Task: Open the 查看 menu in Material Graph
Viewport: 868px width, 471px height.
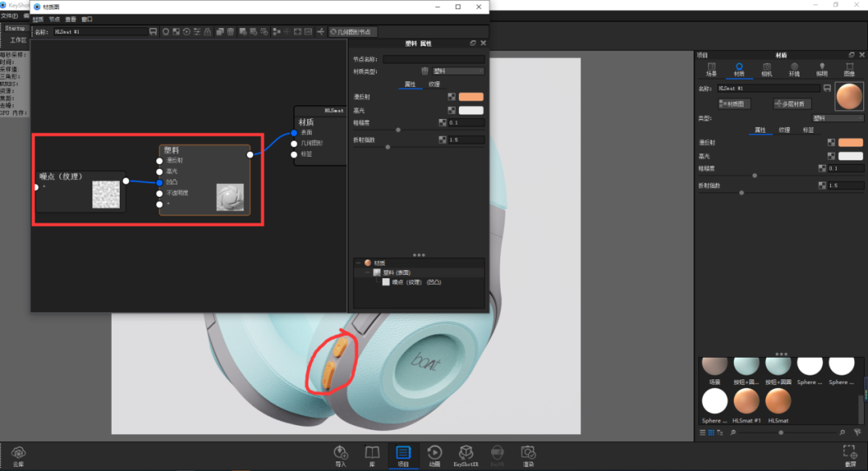Action: click(x=71, y=19)
